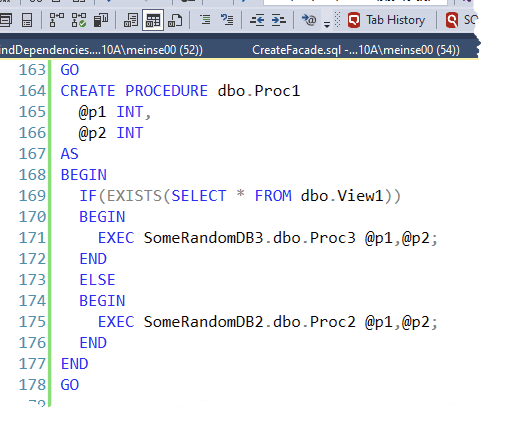Viewport: 505px width, 432px height.
Task: Toggle IntelliSense Enabled in the toolbar
Action: pyautogui.click(x=27, y=20)
